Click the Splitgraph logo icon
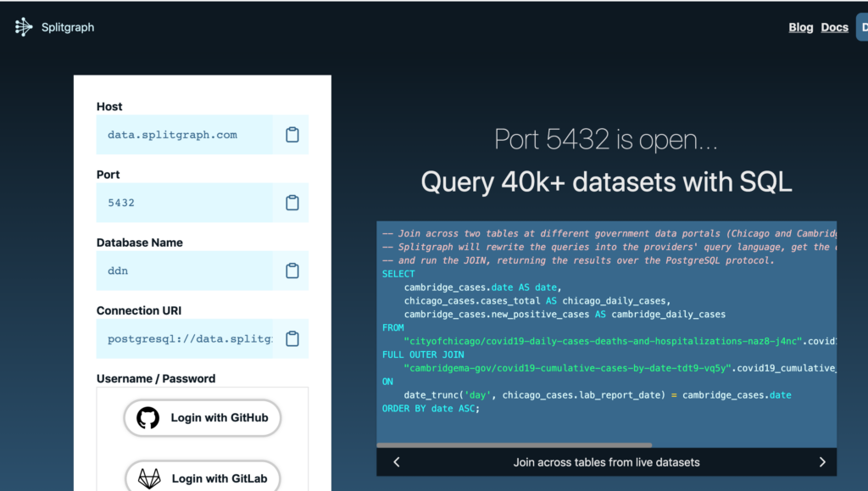The image size is (868, 491). tap(24, 27)
